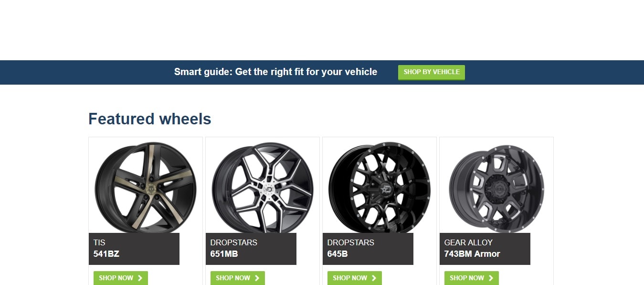Open the TIS 541BZ wheel image
The image size is (644, 285).
point(146,187)
